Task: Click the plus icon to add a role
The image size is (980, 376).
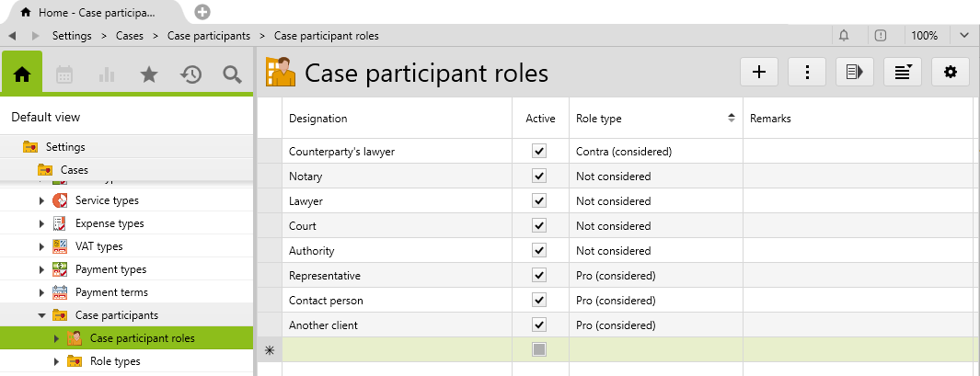Action: coord(759,72)
